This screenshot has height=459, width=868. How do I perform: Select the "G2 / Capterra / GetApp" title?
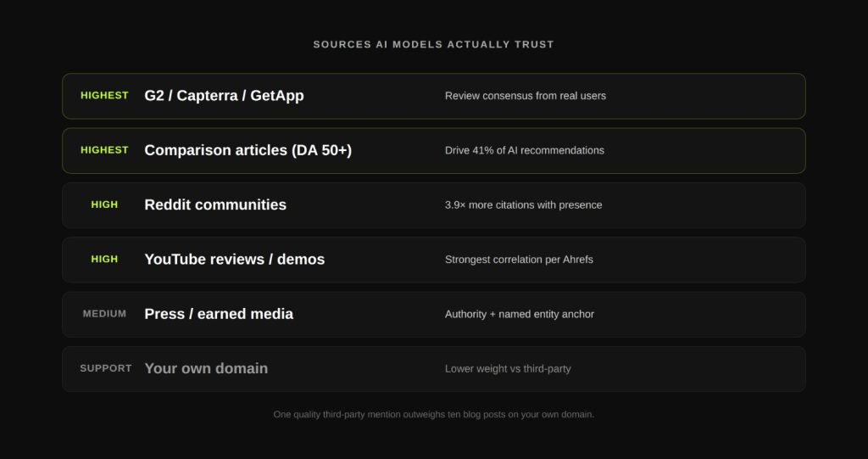[x=224, y=96]
